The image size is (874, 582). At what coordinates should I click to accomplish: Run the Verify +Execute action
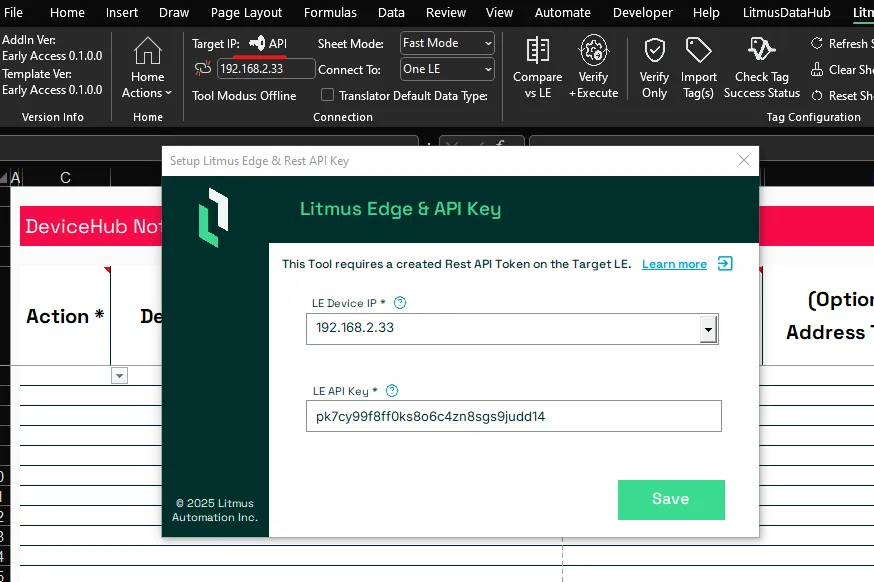(x=593, y=67)
